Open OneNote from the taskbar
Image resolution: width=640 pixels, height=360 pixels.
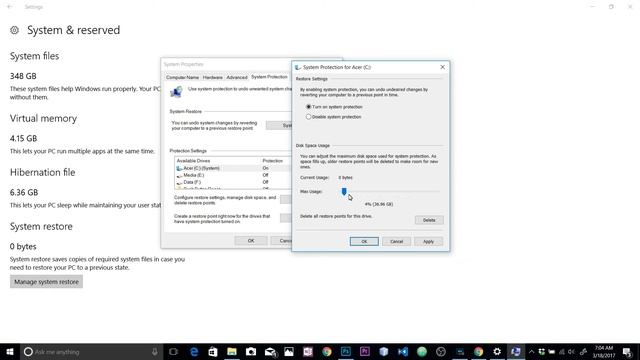click(x=308, y=351)
